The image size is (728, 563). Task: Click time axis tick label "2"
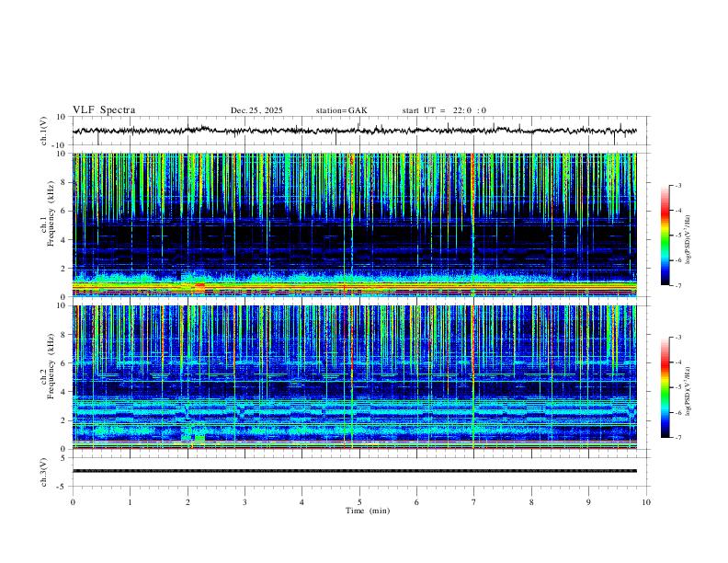pyautogui.click(x=188, y=502)
